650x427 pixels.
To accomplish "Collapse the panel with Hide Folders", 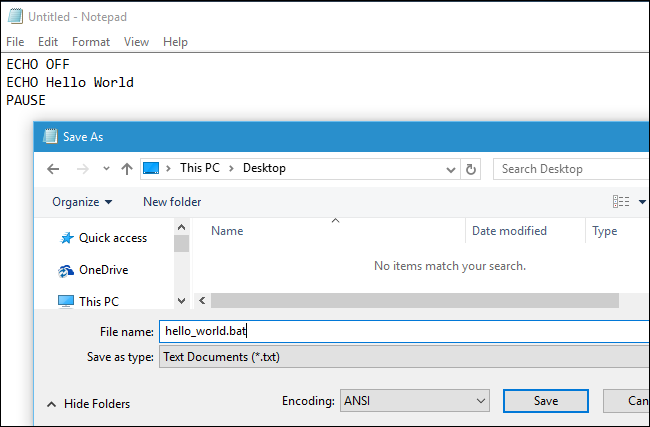I will coord(88,404).
